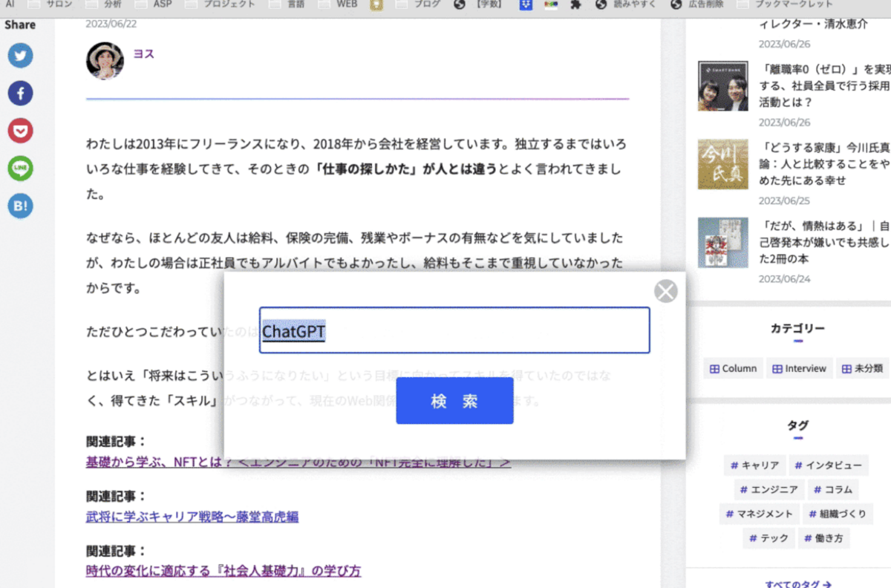Click the 読みやすく bookmarklet
Viewport: 891px width, 588px height.
(625, 4)
